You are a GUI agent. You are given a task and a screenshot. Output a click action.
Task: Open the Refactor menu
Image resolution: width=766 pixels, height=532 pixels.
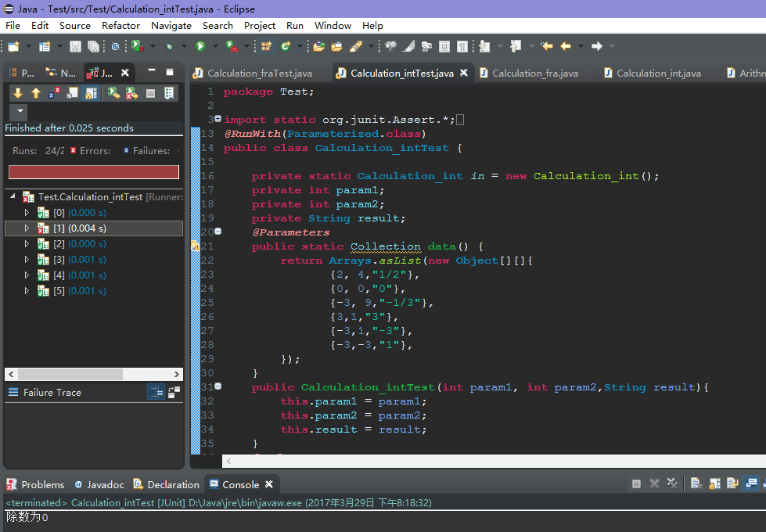pyautogui.click(x=120, y=25)
